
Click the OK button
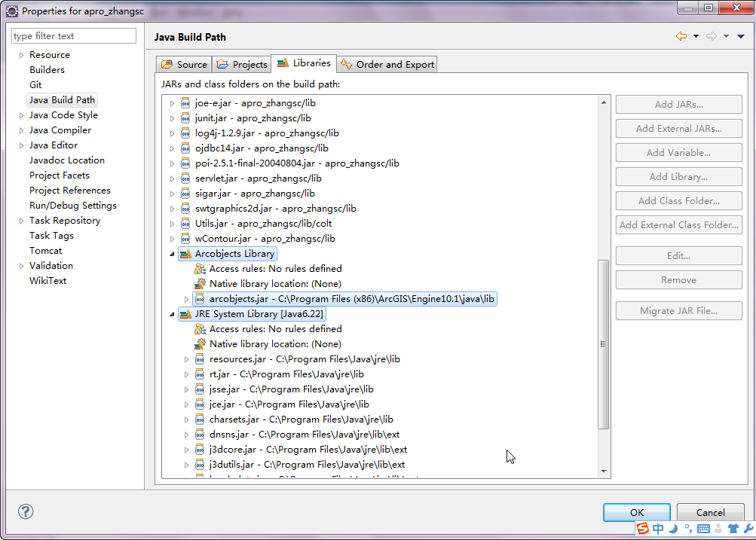[636, 513]
